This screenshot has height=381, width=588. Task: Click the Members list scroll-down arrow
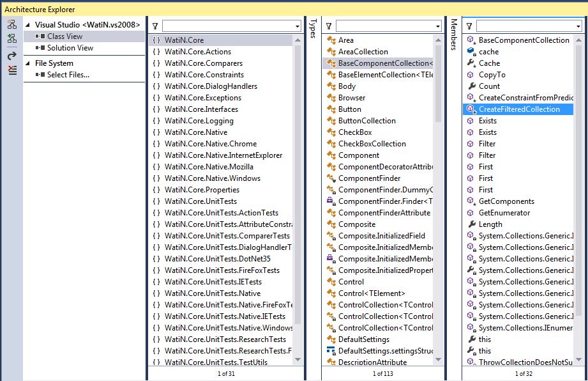click(x=578, y=360)
